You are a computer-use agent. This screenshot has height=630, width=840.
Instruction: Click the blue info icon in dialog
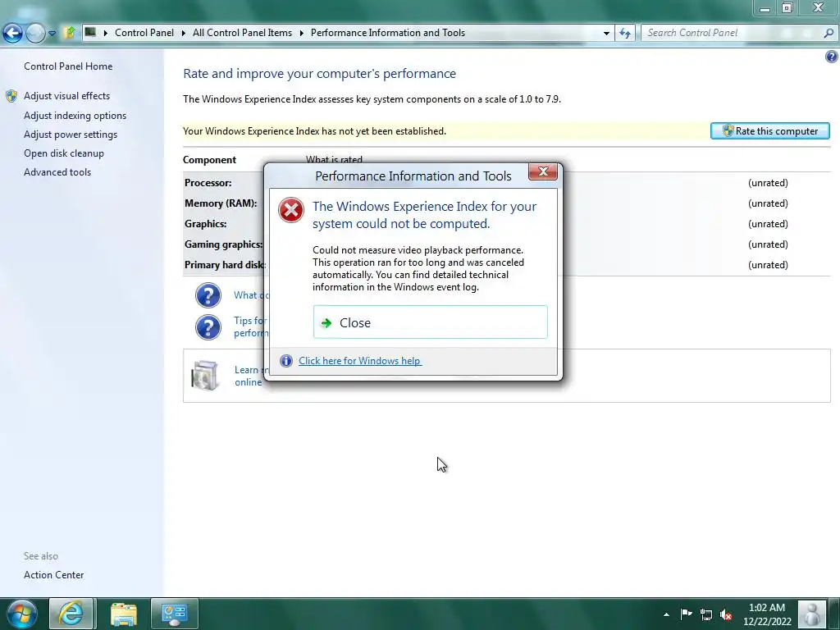(286, 361)
